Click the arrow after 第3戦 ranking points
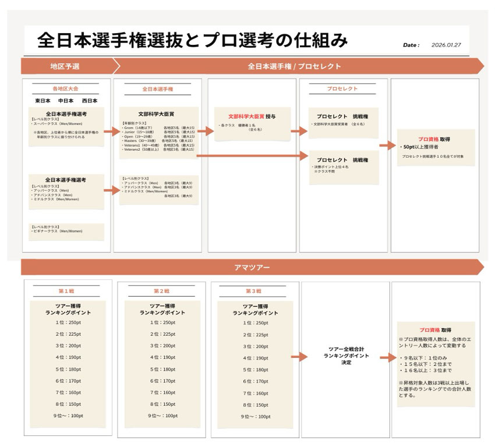 tap(299, 357)
